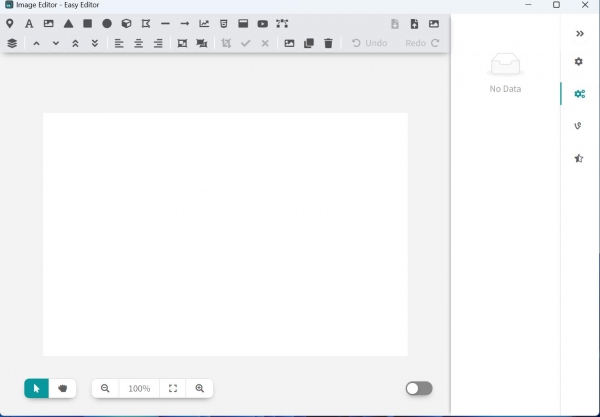Select the map marker pin tool
This screenshot has height=417, width=600.
click(x=10, y=24)
